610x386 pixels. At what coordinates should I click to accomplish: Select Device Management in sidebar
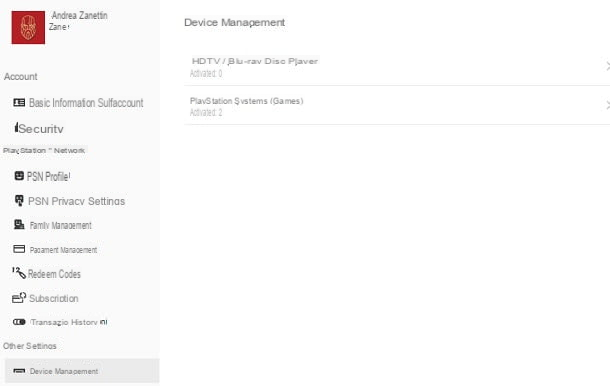pyautogui.click(x=82, y=371)
